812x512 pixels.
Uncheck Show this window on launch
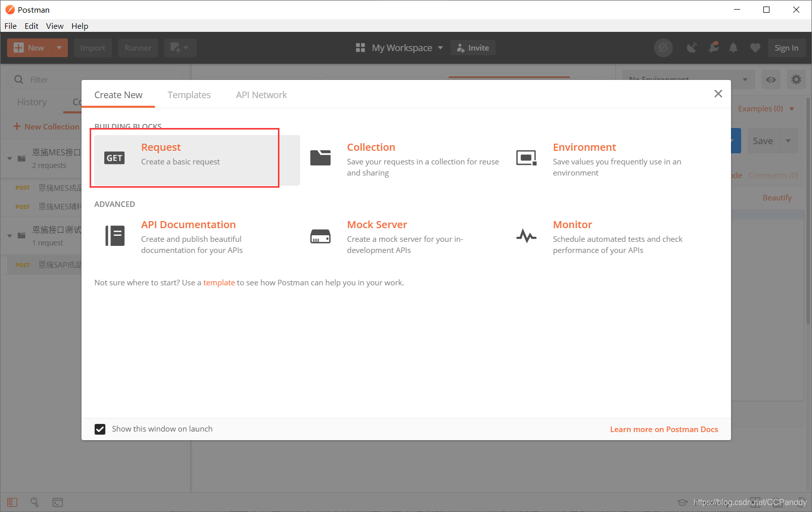tap(100, 429)
